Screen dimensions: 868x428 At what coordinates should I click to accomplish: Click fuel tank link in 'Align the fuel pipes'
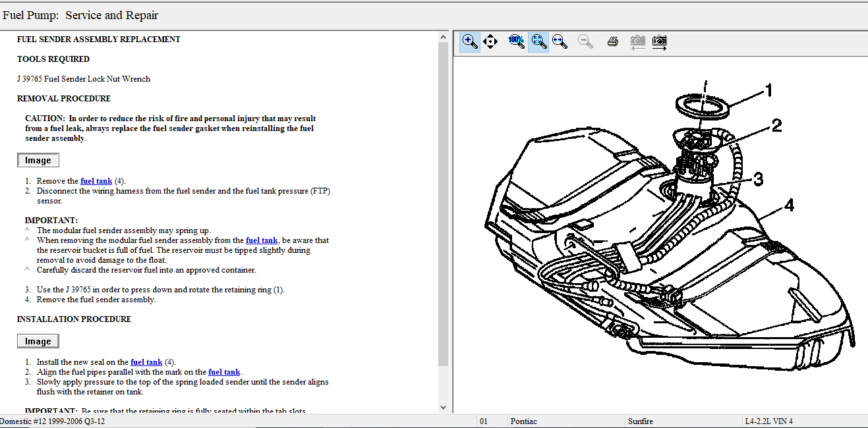pyautogui.click(x=224, y=372)
